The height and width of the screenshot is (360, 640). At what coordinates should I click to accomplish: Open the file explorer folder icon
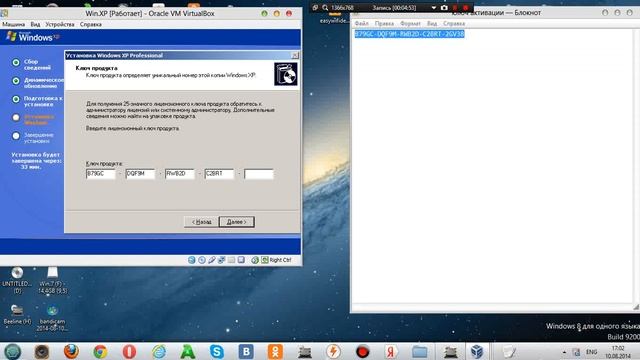[x=420, y=351]
